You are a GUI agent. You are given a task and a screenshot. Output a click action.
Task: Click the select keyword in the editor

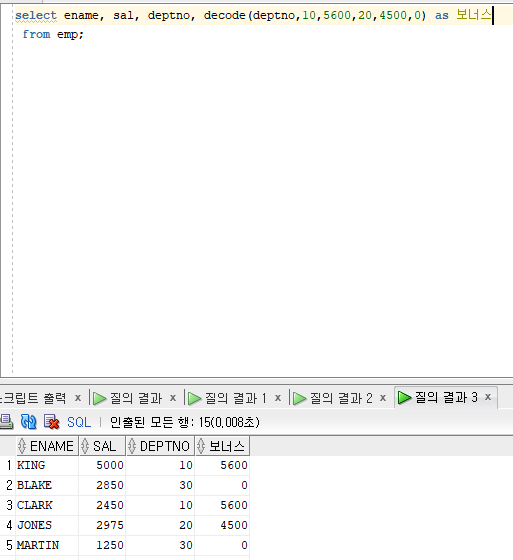(36, 15)
